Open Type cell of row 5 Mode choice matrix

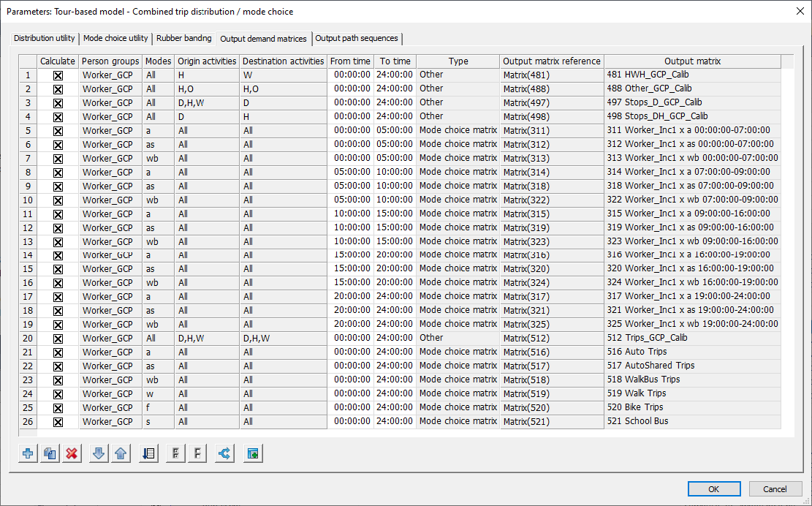(x=458, y=130)
